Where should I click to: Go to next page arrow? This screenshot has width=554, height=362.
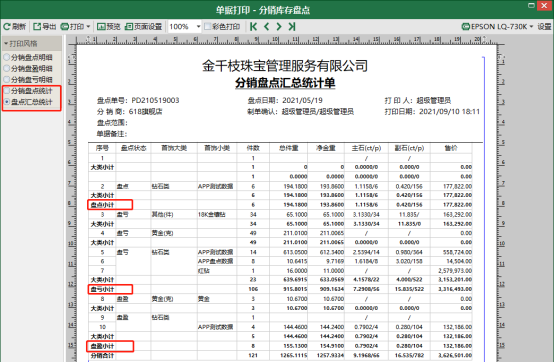(x=279, y=26)
